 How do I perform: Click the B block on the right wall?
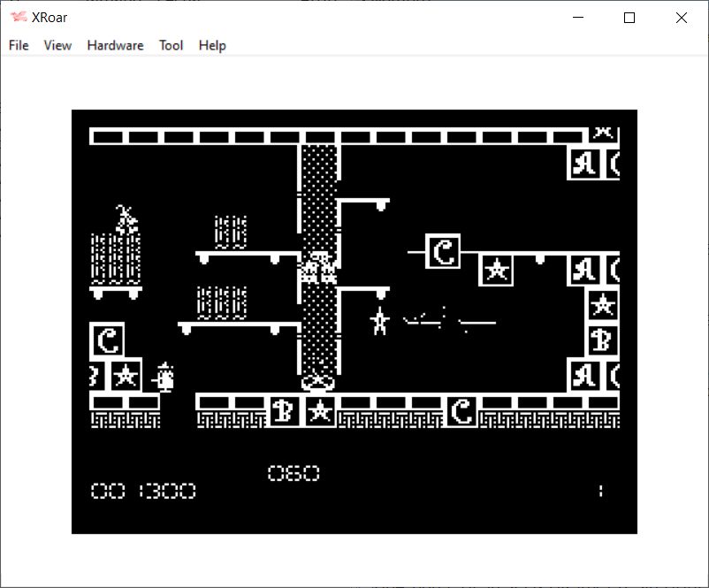point(602,340)
